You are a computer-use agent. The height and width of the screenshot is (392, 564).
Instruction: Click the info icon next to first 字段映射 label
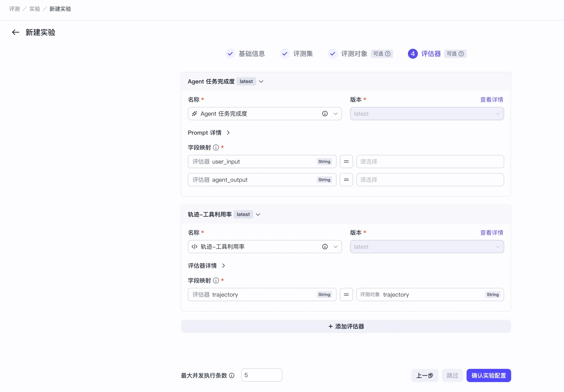[x=216, y=147]
